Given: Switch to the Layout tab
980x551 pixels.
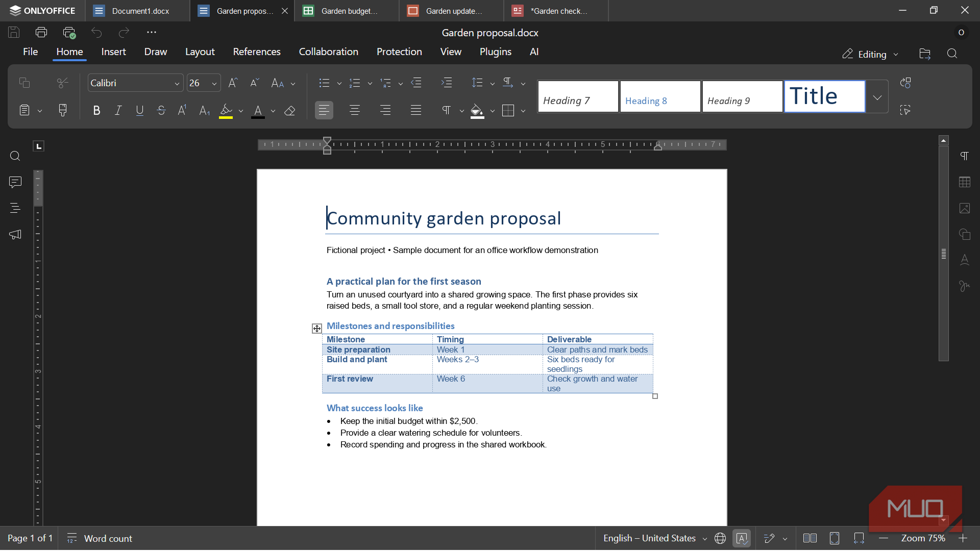Looking at the screenshot, I should tap(200, 52).
